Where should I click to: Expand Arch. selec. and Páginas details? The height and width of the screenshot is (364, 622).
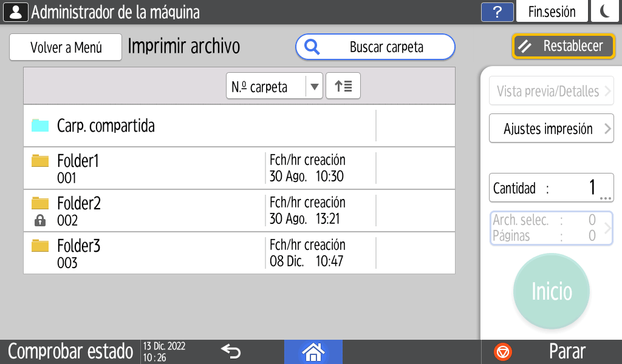pyautogui.click(x=551, y=228)
